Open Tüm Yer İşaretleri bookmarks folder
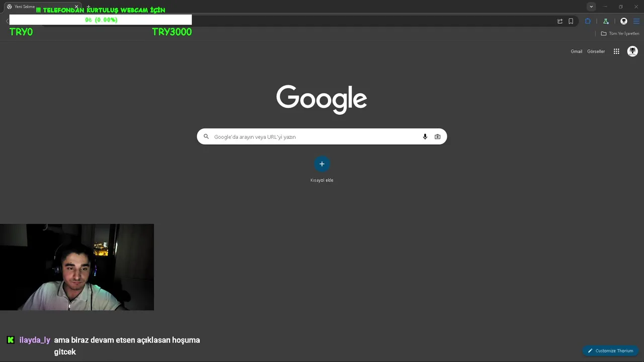The image size is (644, 362). (x=620, y=34)
